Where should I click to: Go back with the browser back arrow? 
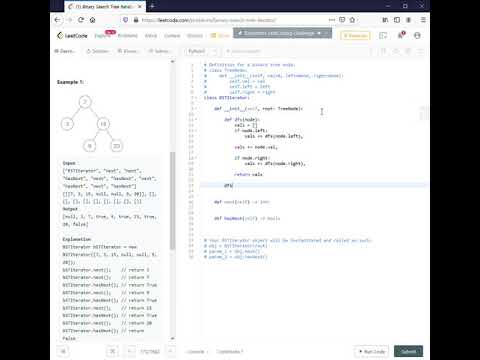(57, 20)
